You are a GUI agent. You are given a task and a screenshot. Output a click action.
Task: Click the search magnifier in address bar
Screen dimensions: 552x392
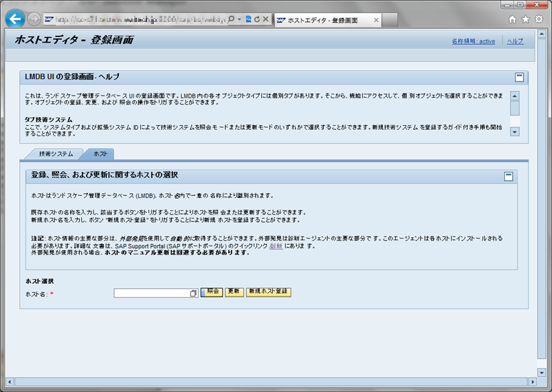click(x=231, y=19)
